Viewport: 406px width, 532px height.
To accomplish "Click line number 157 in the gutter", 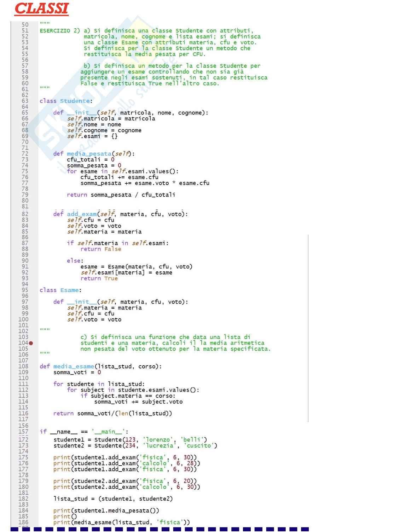I will (23, 431).
